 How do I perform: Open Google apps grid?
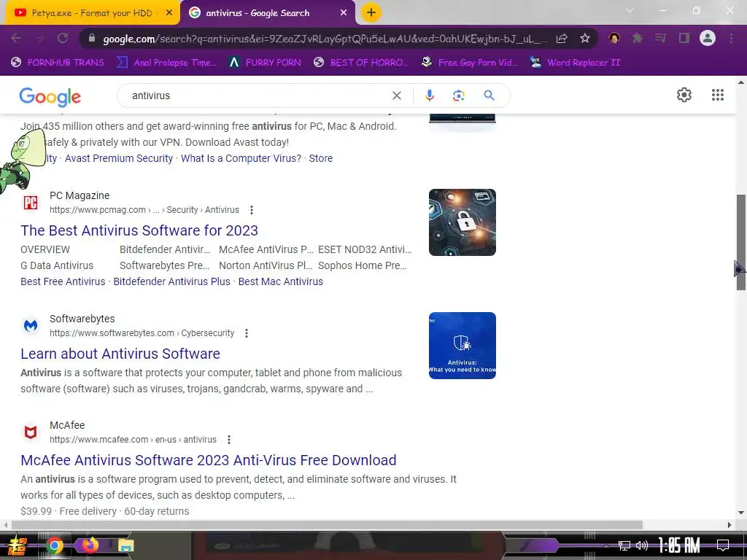(x=718, y=95)
